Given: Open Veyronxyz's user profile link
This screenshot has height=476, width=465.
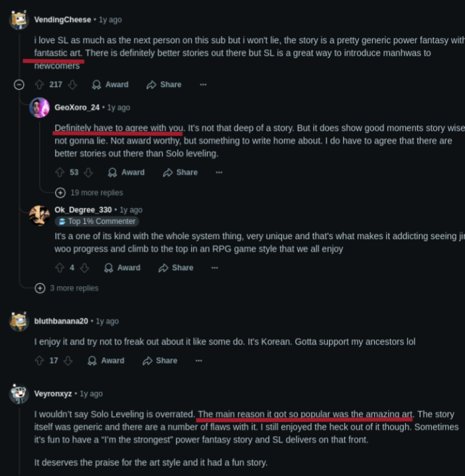Looking at the screenshot, I should (x=54, y=394).
